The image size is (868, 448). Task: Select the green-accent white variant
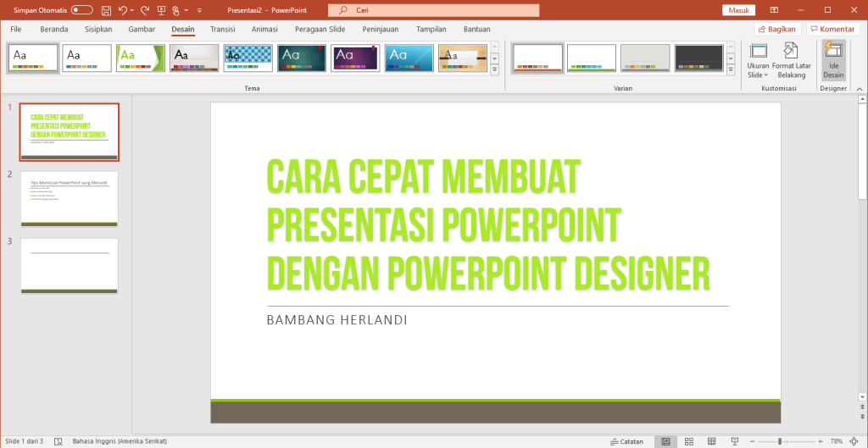tap(591, 58)
